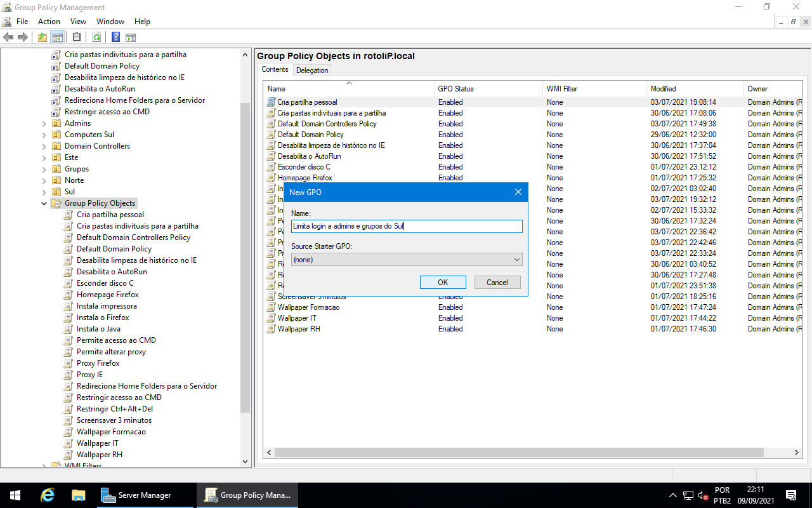Click the Export List clipboard icon

click(x=77, y=37)
